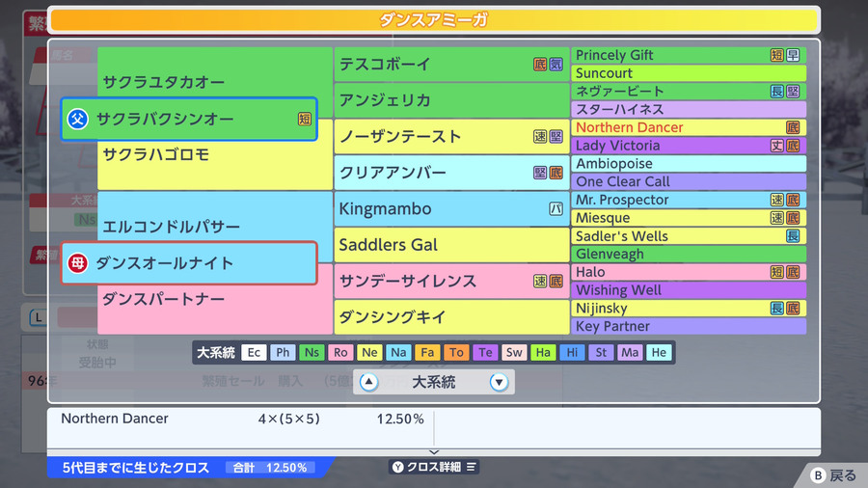Click the 短 trait icon on サクラバクシンオー

[x=305, y=119]
